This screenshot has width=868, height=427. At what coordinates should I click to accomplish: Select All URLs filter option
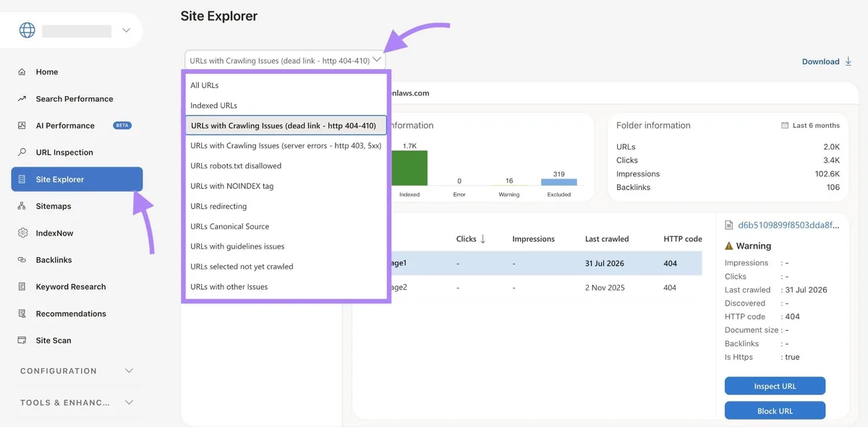click(x=286, y=85)
